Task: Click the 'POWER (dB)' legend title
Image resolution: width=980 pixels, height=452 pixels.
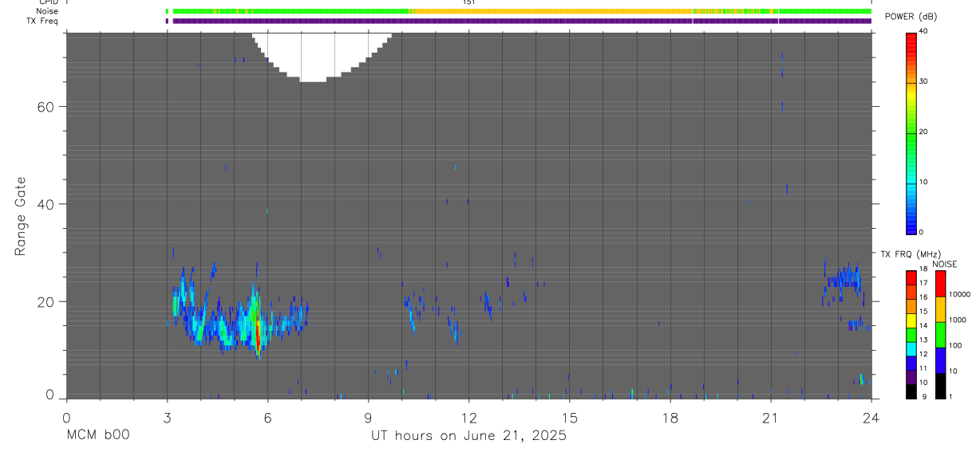Action: [x=911, y=17]
